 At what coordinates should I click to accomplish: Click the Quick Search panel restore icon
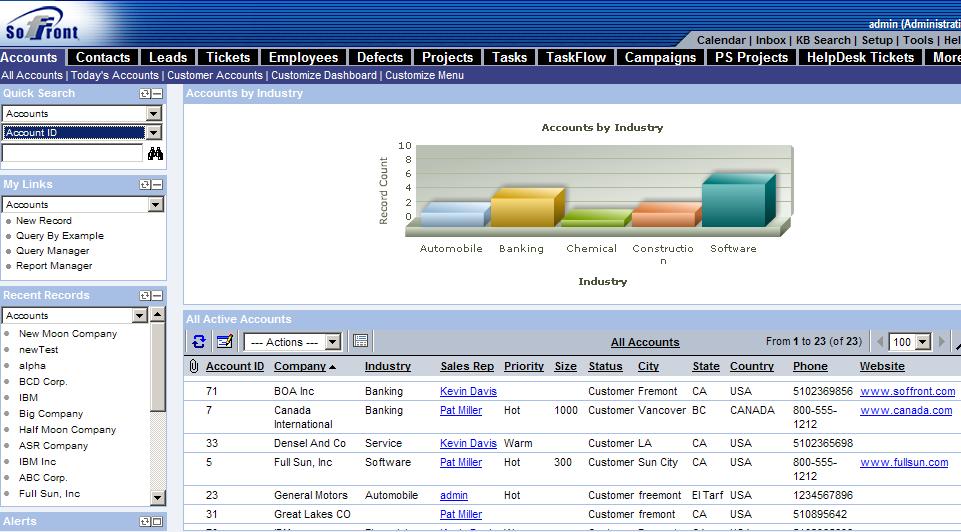pos(145,94)
